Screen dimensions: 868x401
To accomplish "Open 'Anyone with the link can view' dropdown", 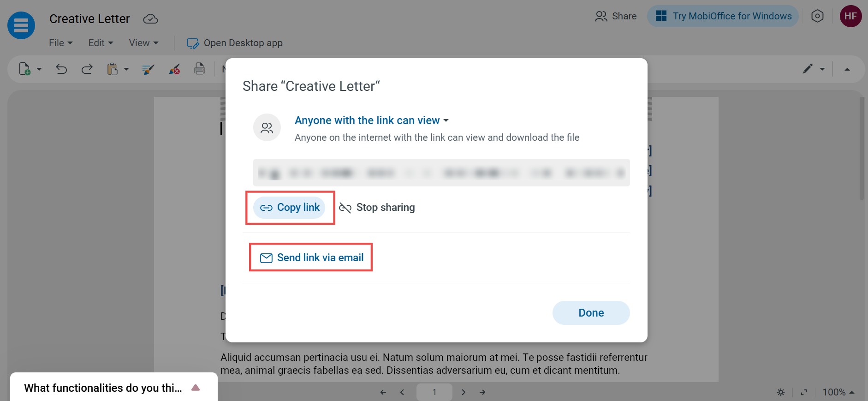I will point(372,120).
